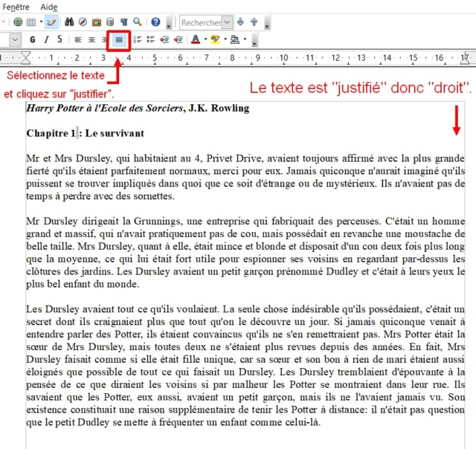
Task: Click the line starting "sœur de Mrs Dursley, mais toutes"
Action: pos(245,346)
